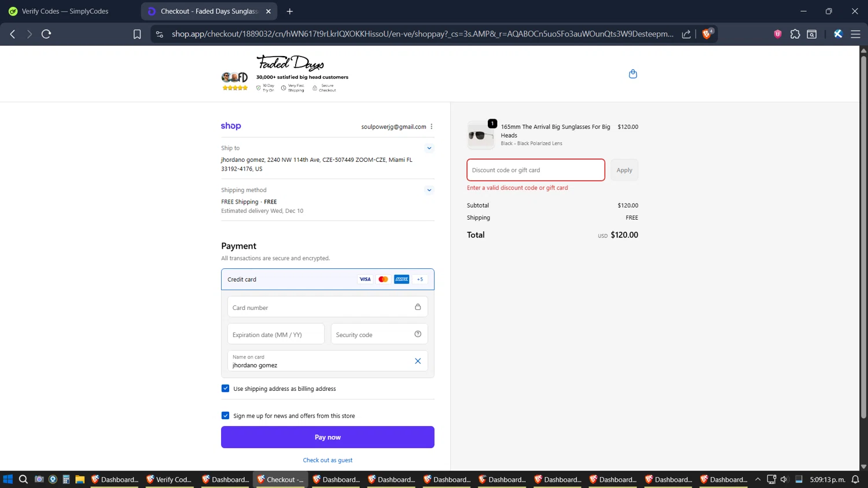868x488 pixels.
Task: Open Calculator from taskbar
Action: (x=66, y=479)
